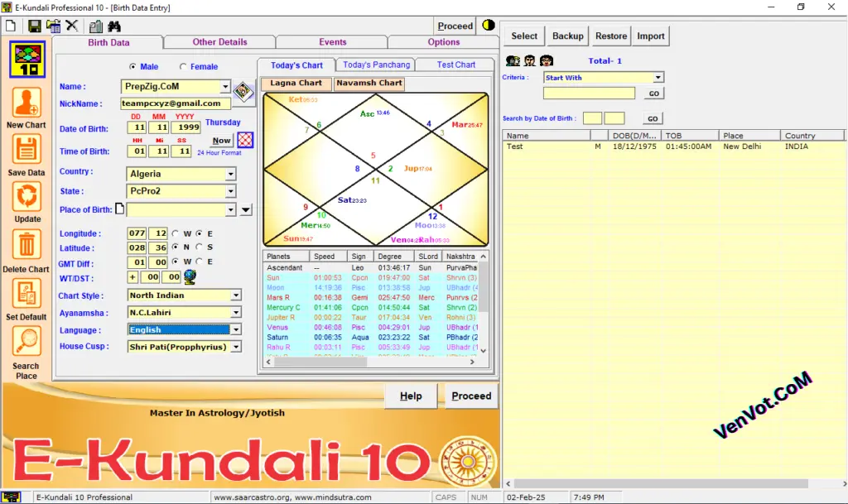This screenshot has width=848, height=504.
Task: Select the Female radio button
Action: (x=183, y=66)
